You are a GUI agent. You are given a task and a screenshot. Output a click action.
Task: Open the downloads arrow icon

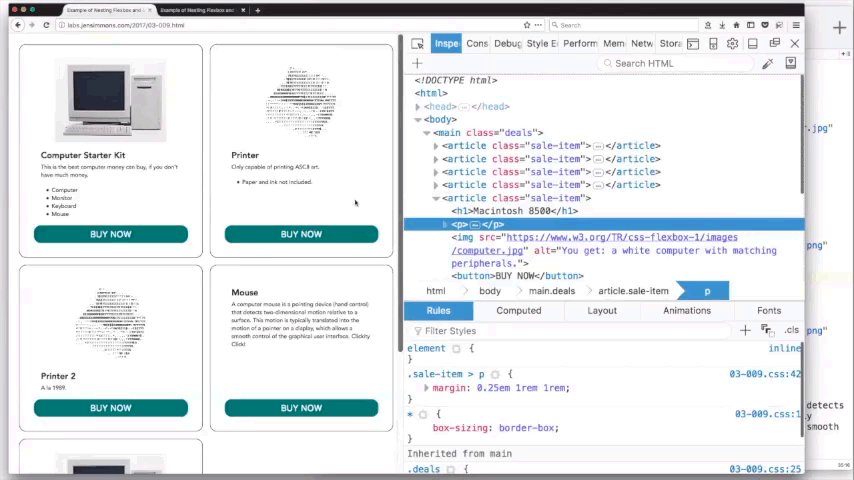722,25
